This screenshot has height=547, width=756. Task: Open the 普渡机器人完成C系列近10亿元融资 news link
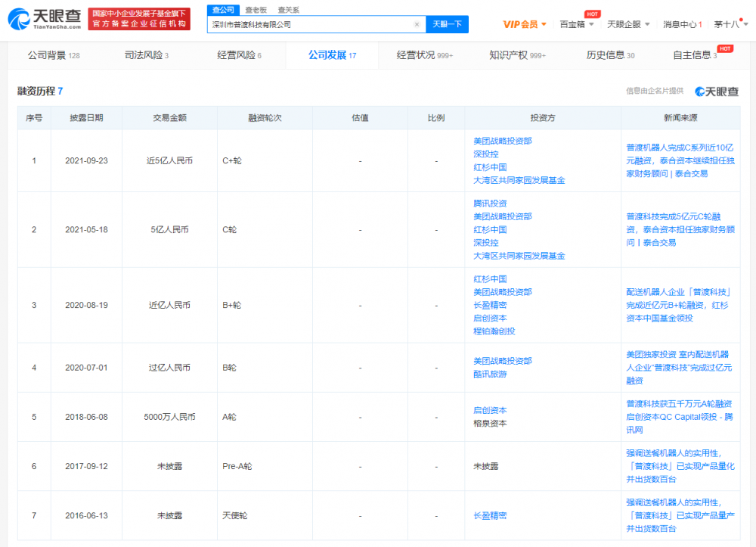coord(680,160)
